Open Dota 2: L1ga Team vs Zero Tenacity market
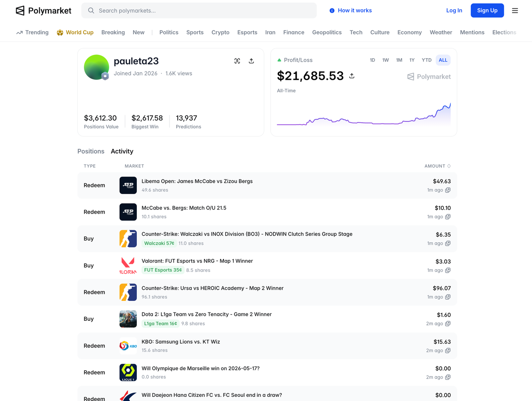Screen dimensions: 532x401 [x=207, y=314]
